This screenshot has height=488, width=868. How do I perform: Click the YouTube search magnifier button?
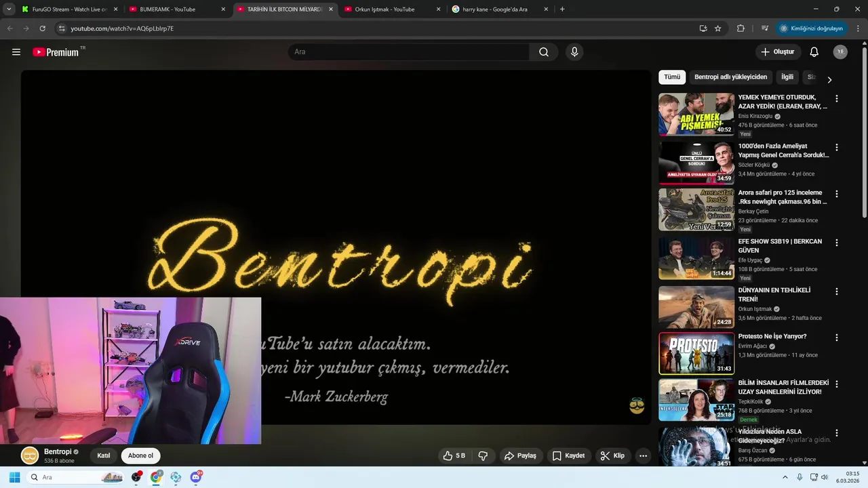(544, 52)
